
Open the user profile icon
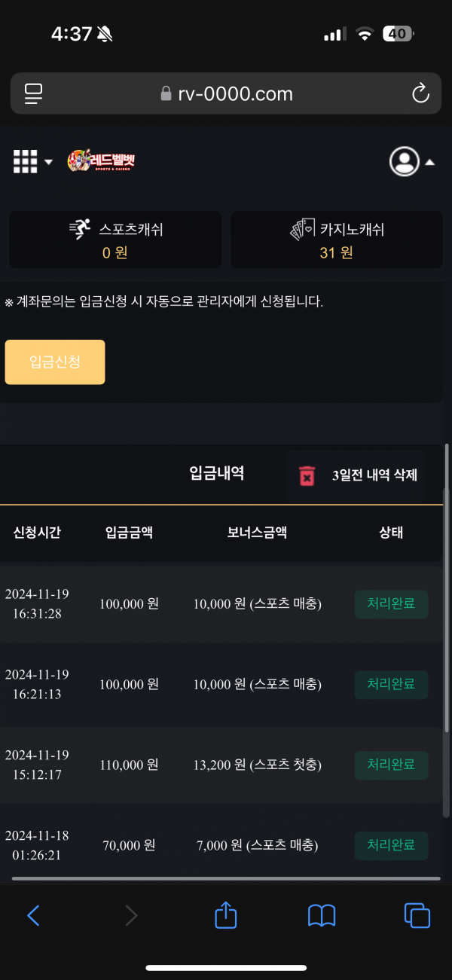(404, 161)
